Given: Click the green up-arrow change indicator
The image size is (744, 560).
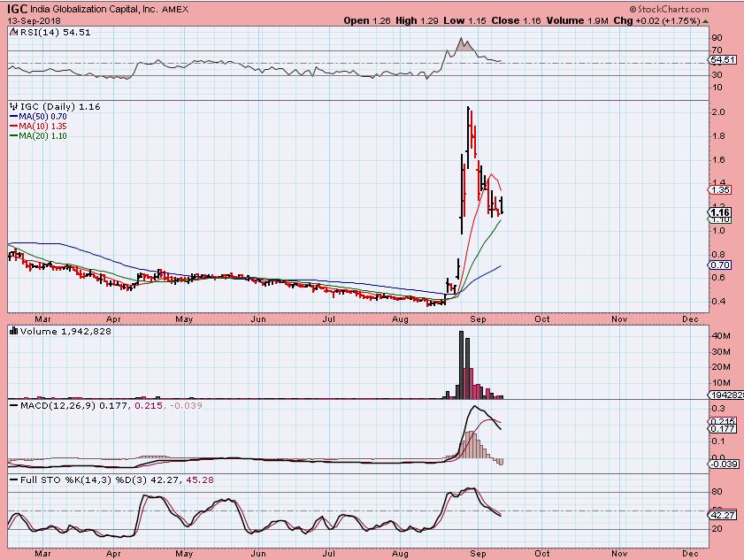Looking at the screenshot, I should coord(706,21).
